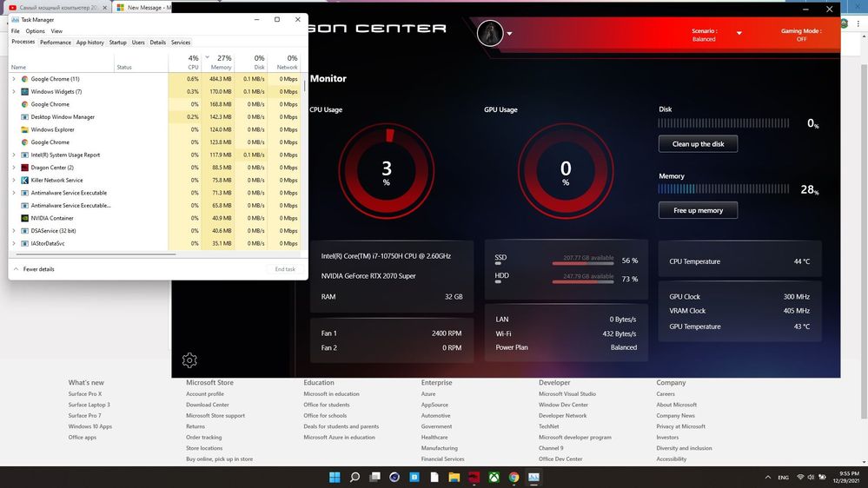868x488 pixels.
Task: Open the Xbox app from the taskbar
Action: click(x=494, y=477)
